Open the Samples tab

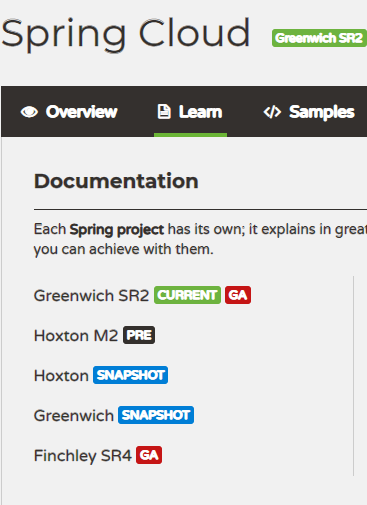[309, 112]
